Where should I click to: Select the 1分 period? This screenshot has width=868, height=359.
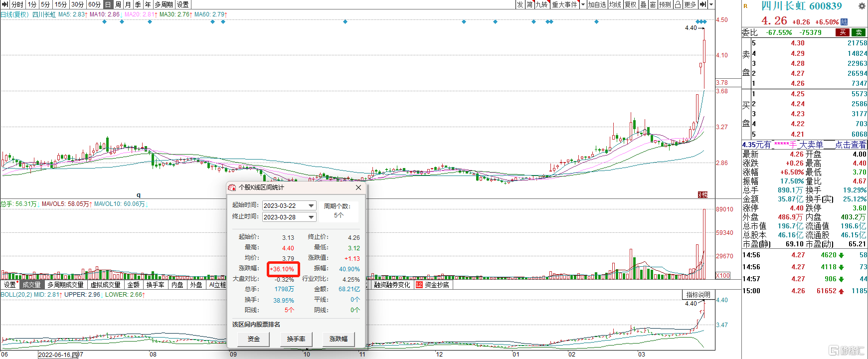[32, 4]
